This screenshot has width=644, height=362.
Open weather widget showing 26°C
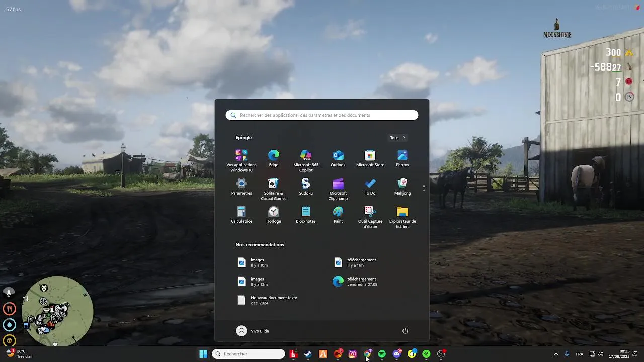(x=19, y=354)
